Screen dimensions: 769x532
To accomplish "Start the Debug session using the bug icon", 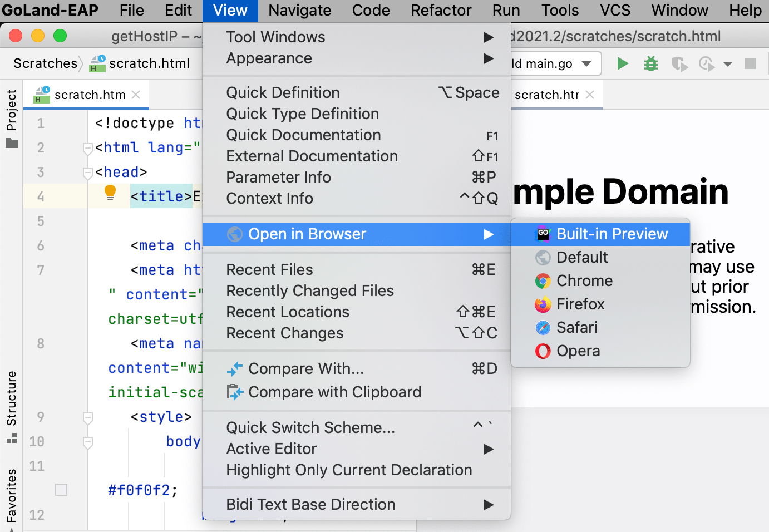I will (650, 63).
